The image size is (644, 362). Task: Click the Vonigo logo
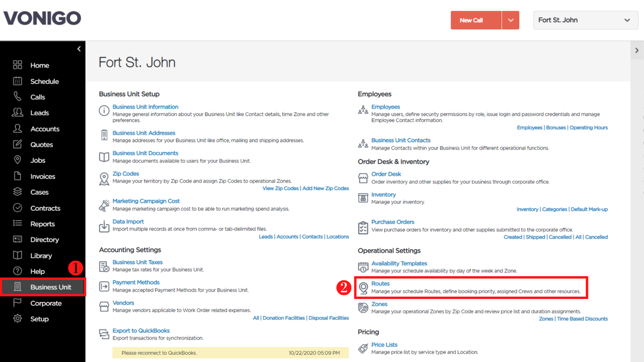click(42, 18)
